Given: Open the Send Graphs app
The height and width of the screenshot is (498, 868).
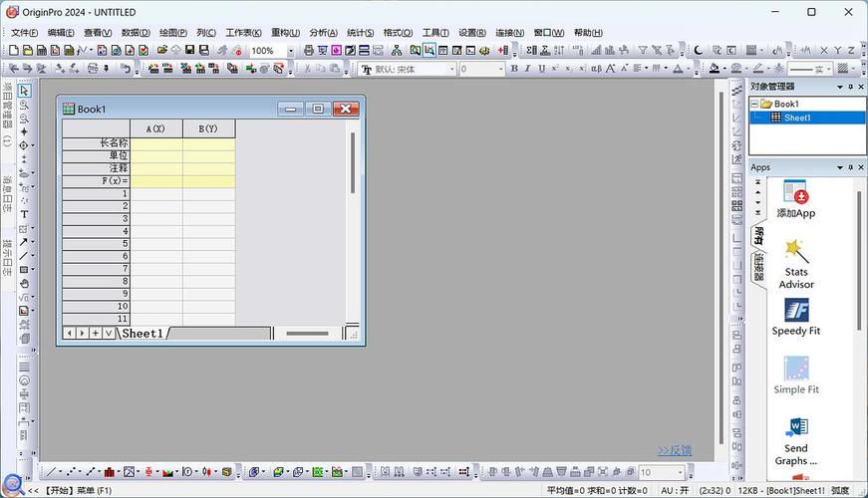Looking at the screenshot, I should tap(796, 441).
